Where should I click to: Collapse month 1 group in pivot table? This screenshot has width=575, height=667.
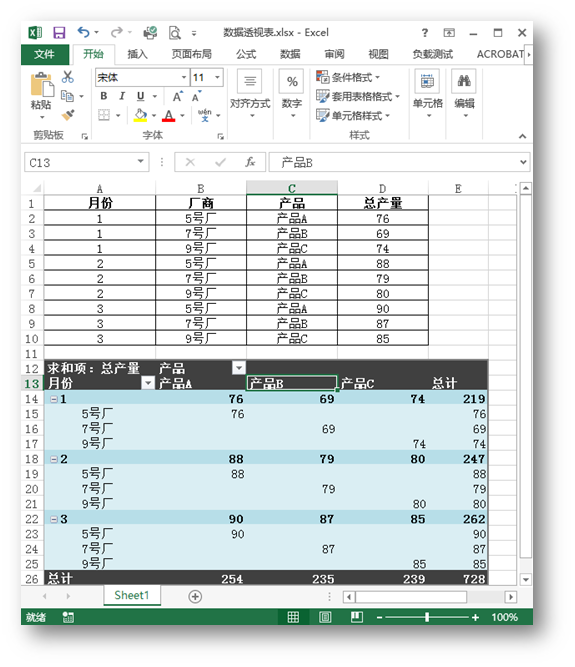tap(54, 399)
